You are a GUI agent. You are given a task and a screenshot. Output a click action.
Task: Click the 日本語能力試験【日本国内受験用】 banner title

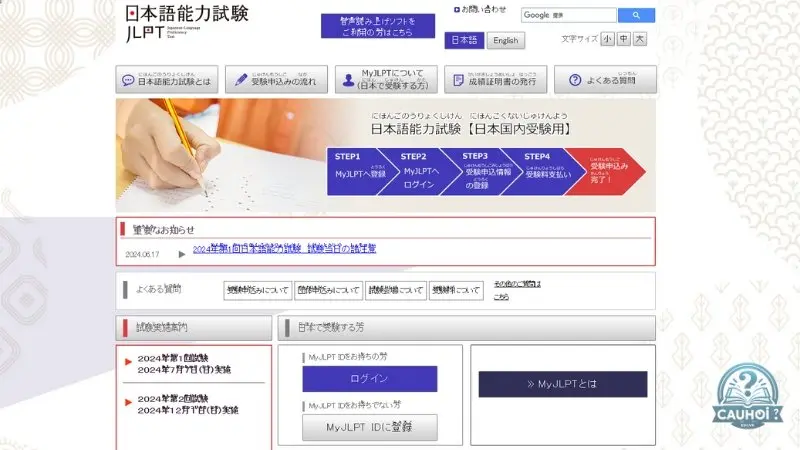point(470,129)
